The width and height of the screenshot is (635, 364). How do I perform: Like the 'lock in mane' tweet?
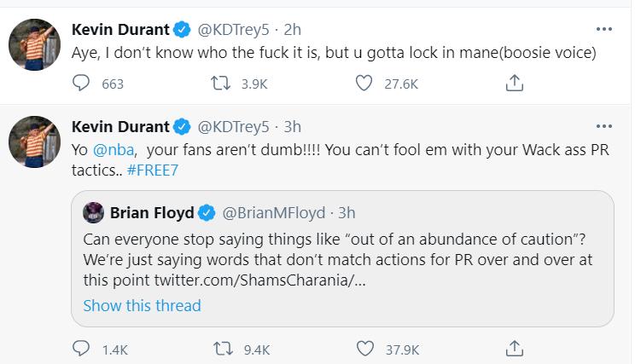click(364, 83)
